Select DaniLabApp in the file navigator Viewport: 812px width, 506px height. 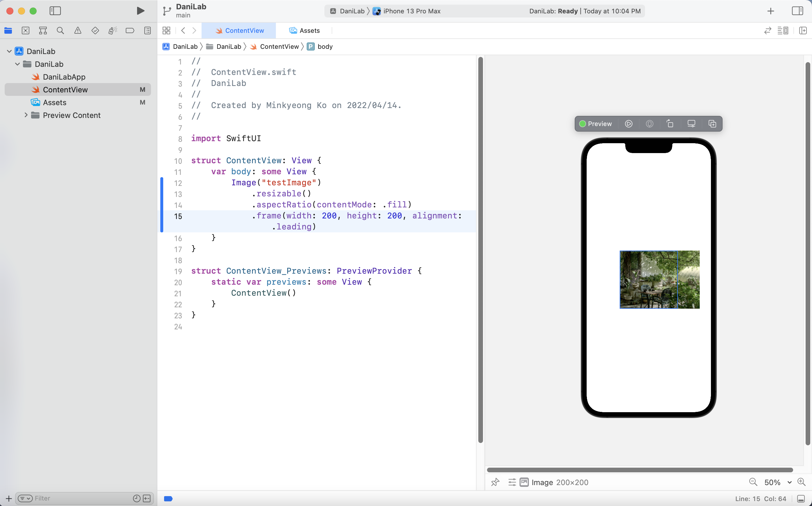tap(64, 77)
